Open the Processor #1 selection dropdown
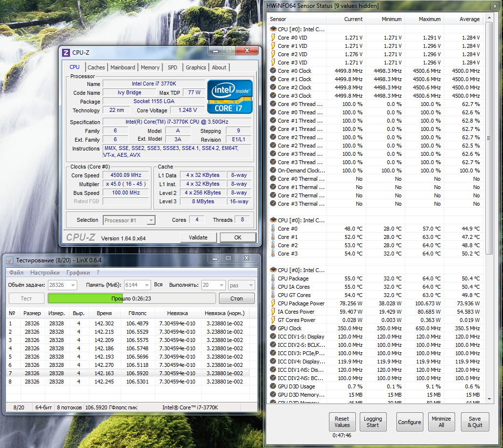This screenshot has width=503, height=448. pyautogui.click(x=151, y=220)
